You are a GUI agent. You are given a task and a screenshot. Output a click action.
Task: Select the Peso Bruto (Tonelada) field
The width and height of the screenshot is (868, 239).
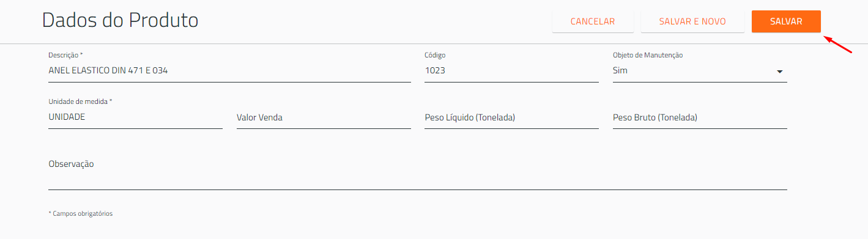[700, 117]
